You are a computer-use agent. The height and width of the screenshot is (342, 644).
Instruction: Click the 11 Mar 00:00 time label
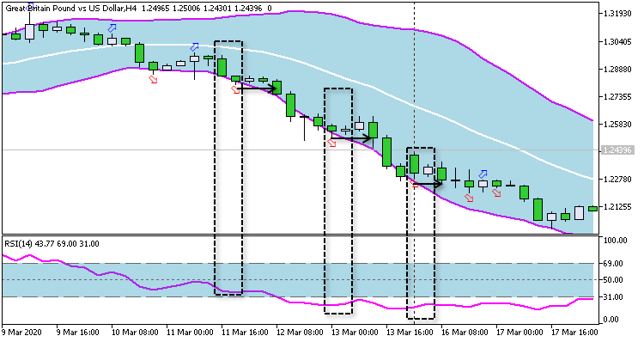[x=190, y=333]
